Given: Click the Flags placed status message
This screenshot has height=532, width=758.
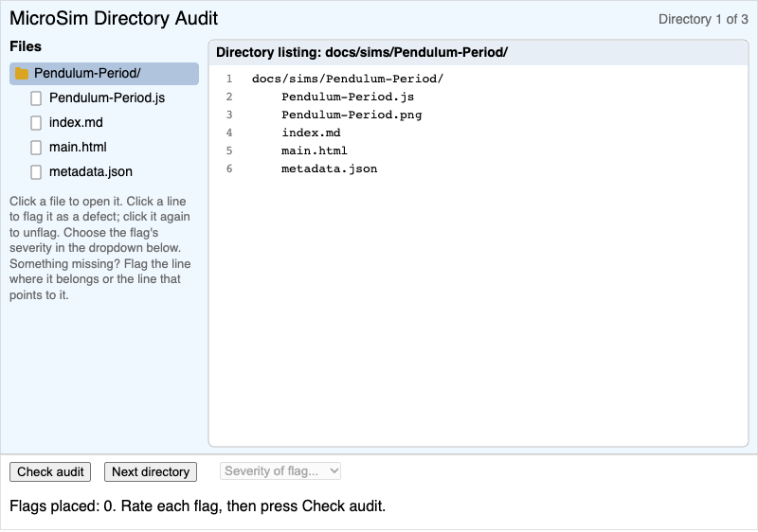Looking at the screenshot, I should (x=198, y=505).
